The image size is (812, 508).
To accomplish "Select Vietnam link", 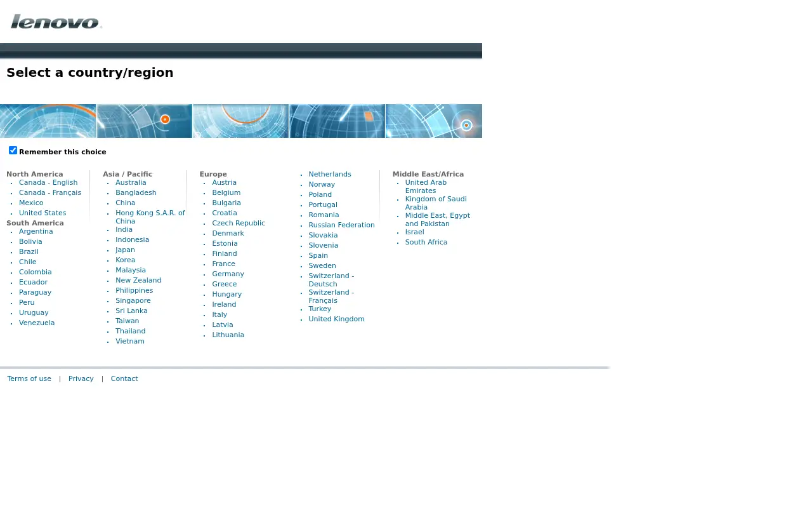I will click(130, 342).
